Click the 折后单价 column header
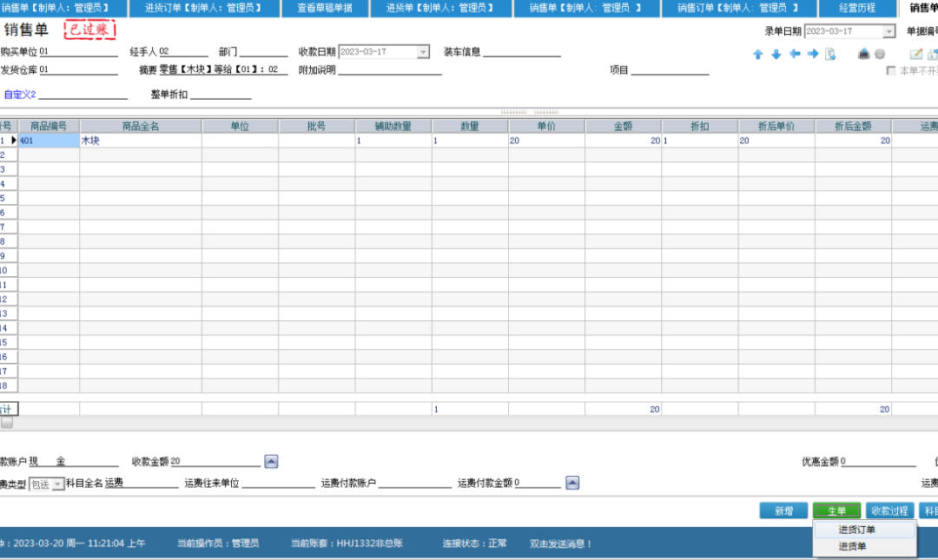The image size is (938, 560). pyautogui.click(x=776, y=126)
